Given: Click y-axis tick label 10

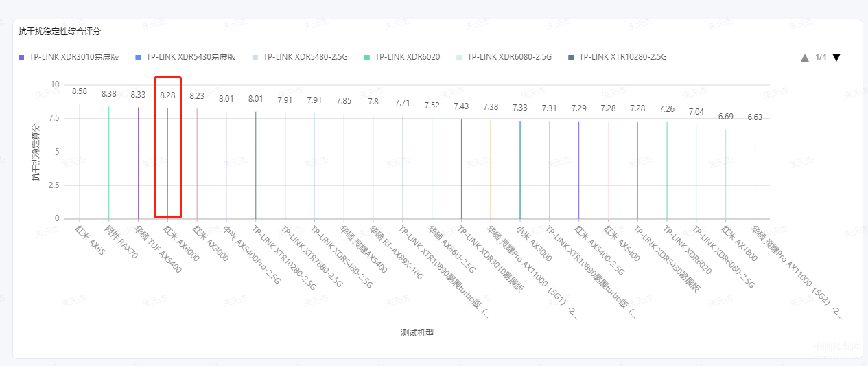Looking at the screenshot, I should click(55, 84).
